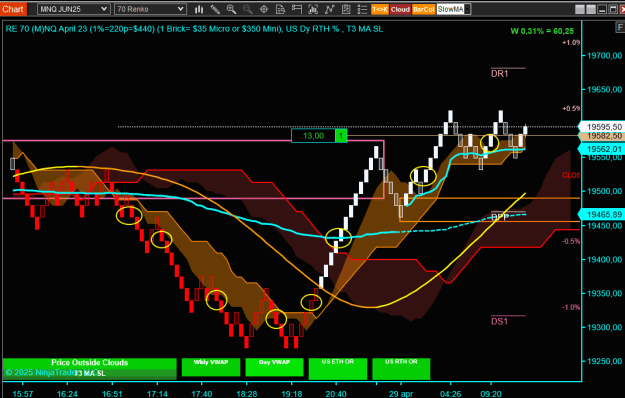Open the 70 Renko interval dropdown
This screenshot has height=398, width=625.
(150, 9)
